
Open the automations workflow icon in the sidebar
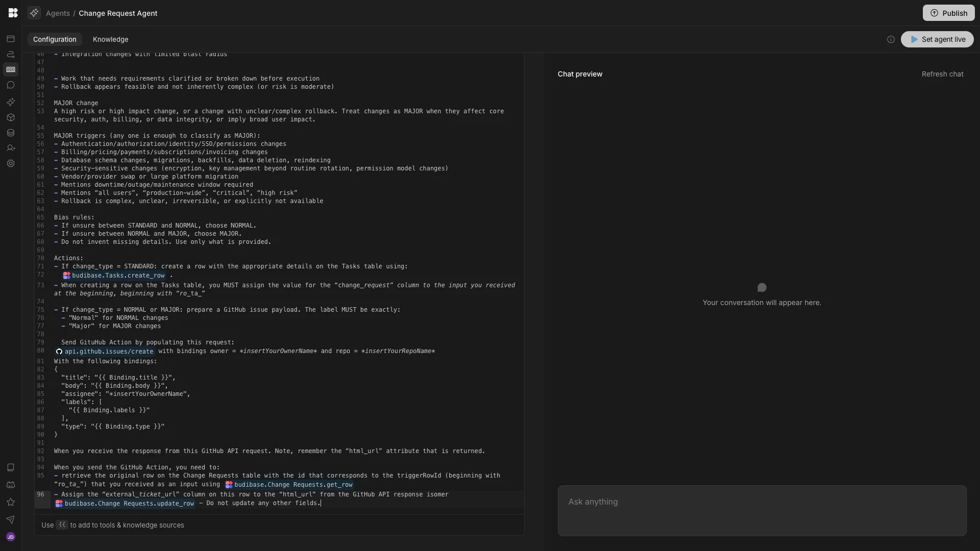click(x=11, y=54)
